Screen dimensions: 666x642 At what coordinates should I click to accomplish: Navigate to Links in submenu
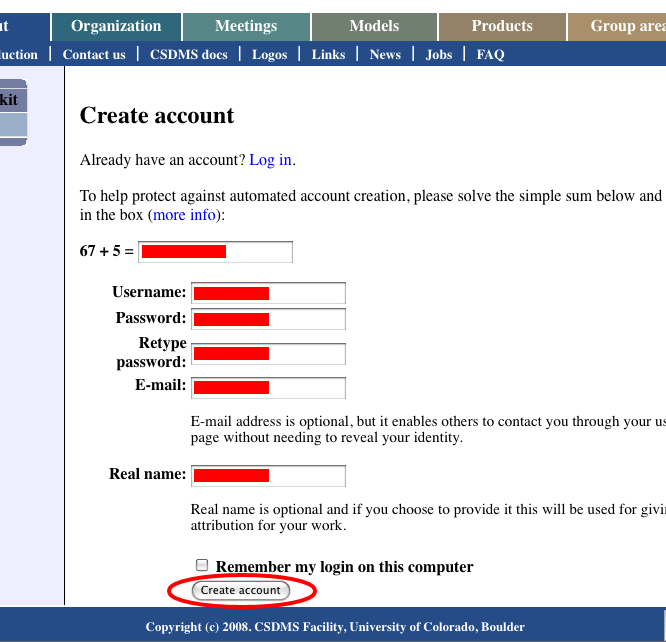click(328, 55)
